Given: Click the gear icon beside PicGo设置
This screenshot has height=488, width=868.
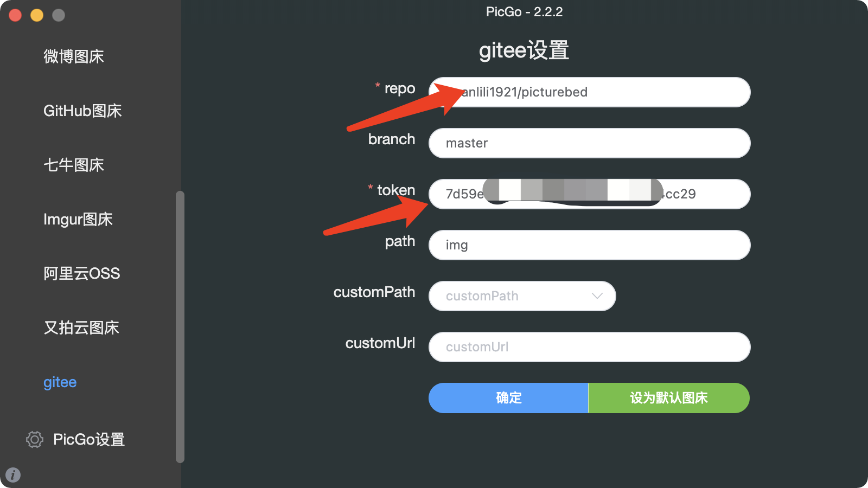Looking at the screenshot, I should (34, 439).
